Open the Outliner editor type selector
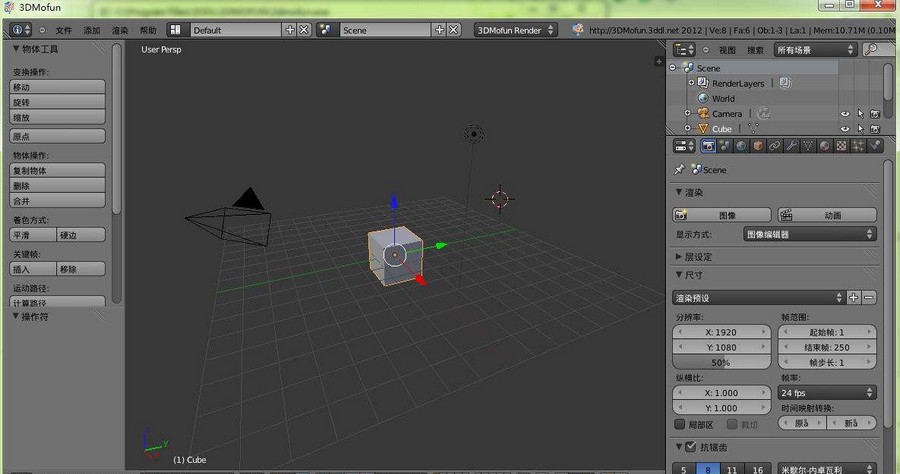 pos(684,50)
